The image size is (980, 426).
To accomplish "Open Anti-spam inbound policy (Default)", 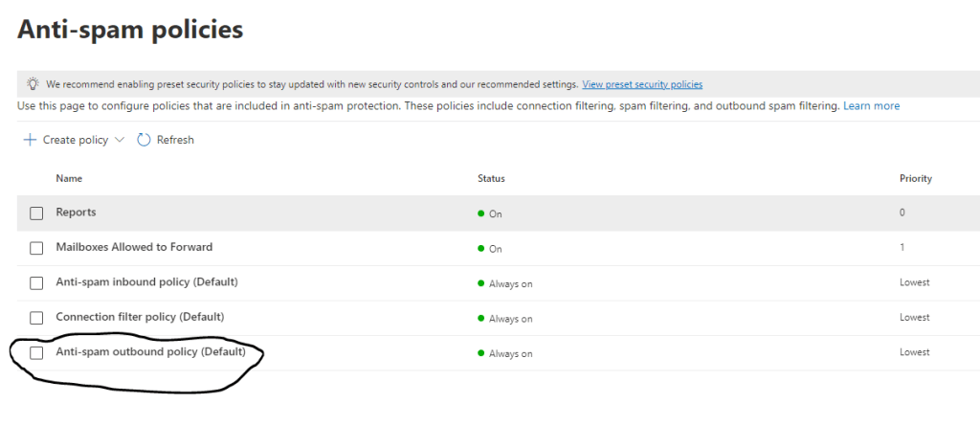I will tap(146, 282).
